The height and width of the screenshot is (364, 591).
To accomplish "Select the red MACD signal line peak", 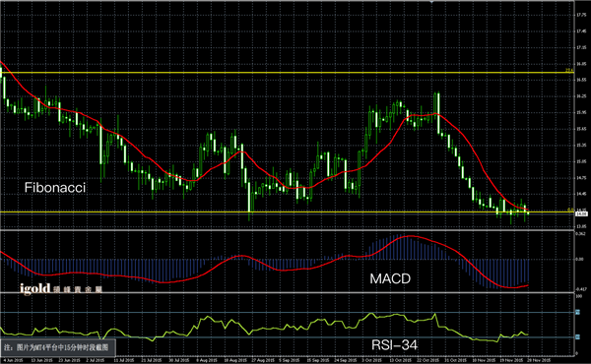I will coord(409,236).
